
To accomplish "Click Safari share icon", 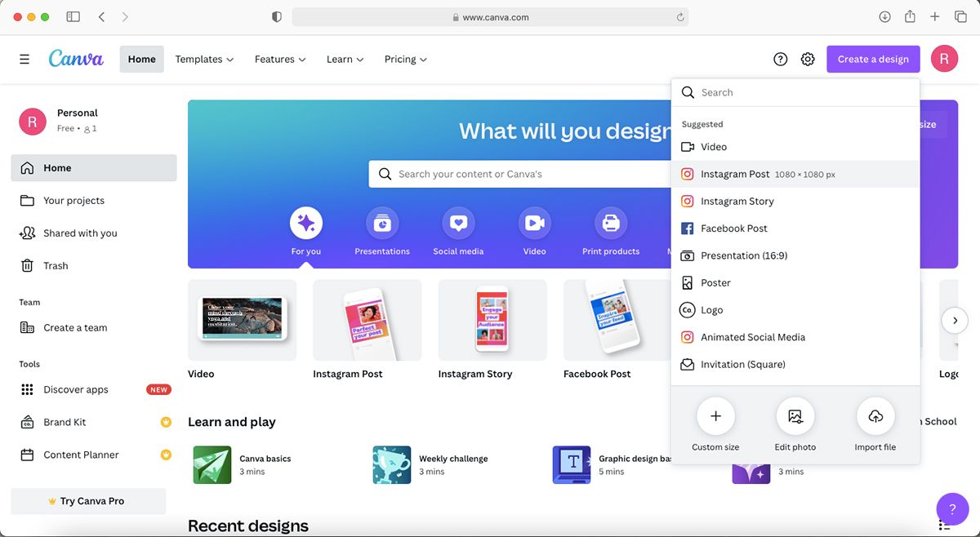I will point(910,16).
